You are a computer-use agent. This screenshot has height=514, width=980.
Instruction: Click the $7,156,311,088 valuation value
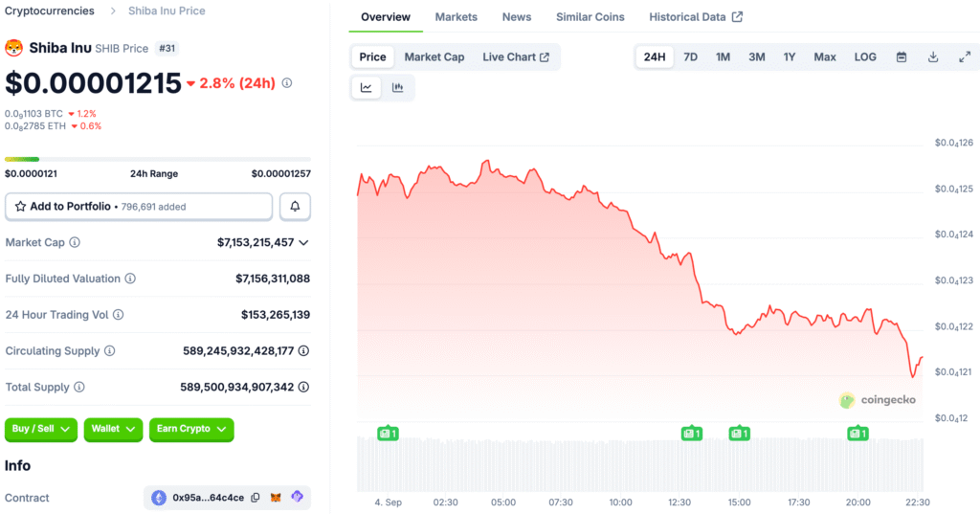[x=273, y=279]
